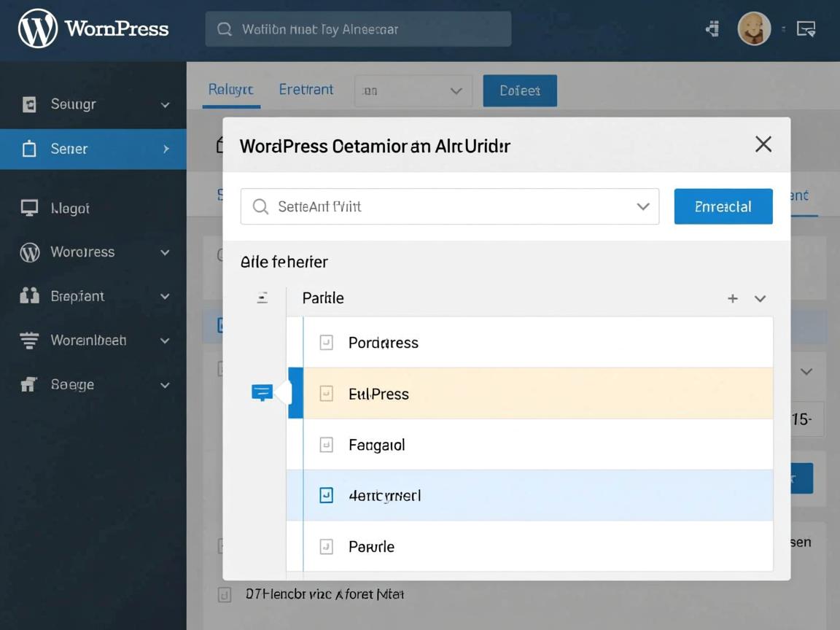
Task: Click the user avatar in the top bar
Action: [755, 28]
